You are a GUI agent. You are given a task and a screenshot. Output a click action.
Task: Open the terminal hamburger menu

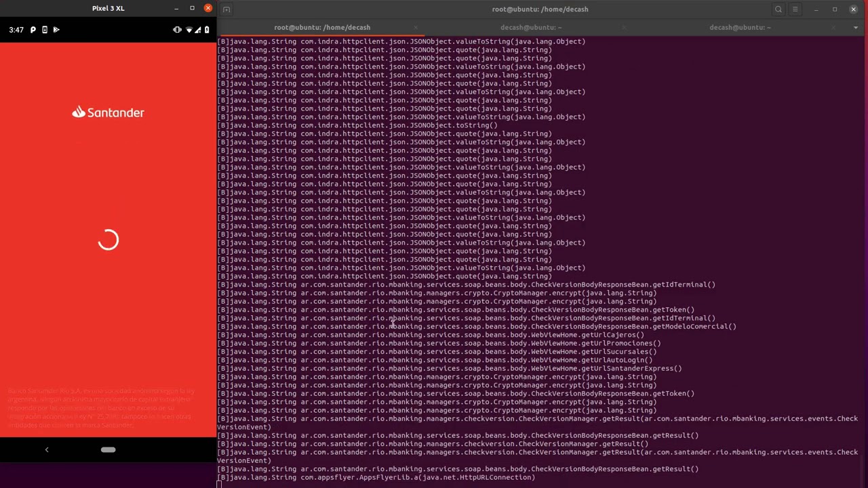click(795, 9)
